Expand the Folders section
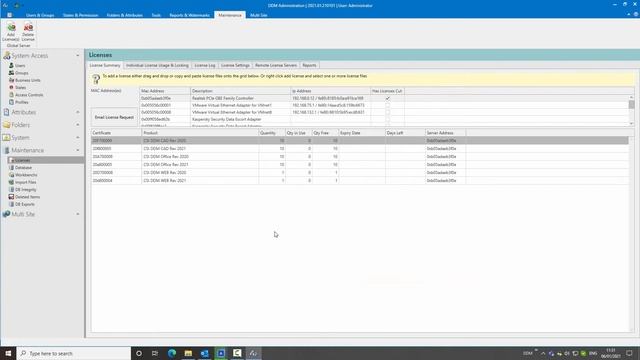This screenshot has width=640, height=360. 78,125
